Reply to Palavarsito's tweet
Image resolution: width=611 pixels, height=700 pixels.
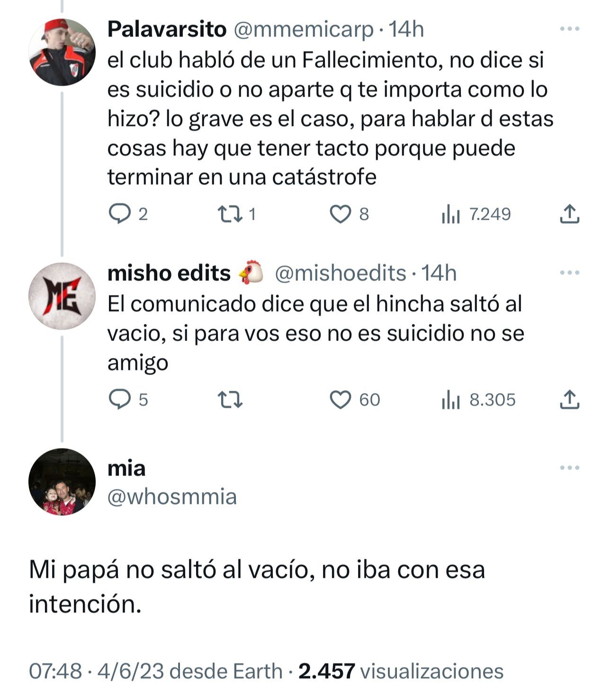pyautogui.click(x=119, y=214)
